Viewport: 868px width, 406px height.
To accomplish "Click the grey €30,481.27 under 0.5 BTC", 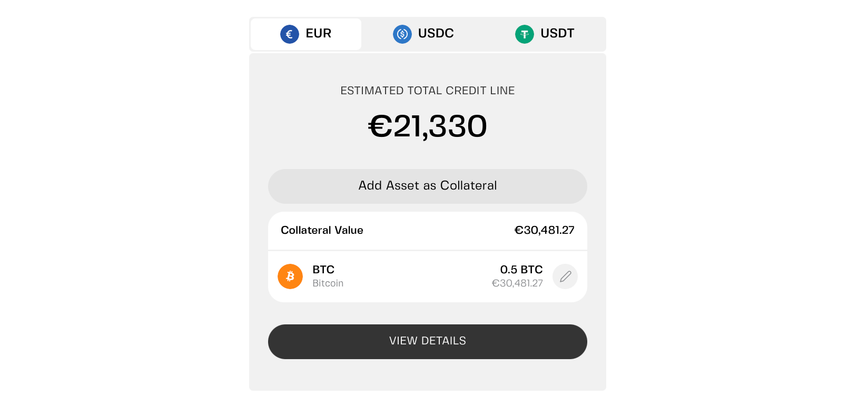I will coord(517,283).
